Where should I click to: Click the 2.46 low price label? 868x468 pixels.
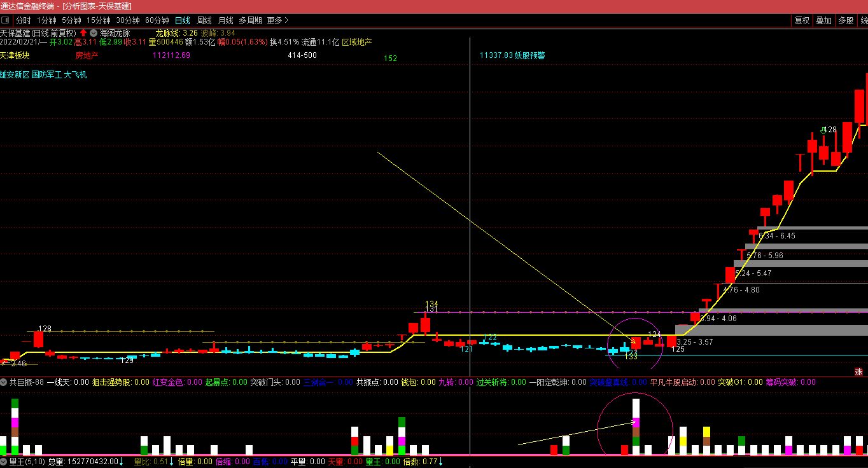[18, 364]
